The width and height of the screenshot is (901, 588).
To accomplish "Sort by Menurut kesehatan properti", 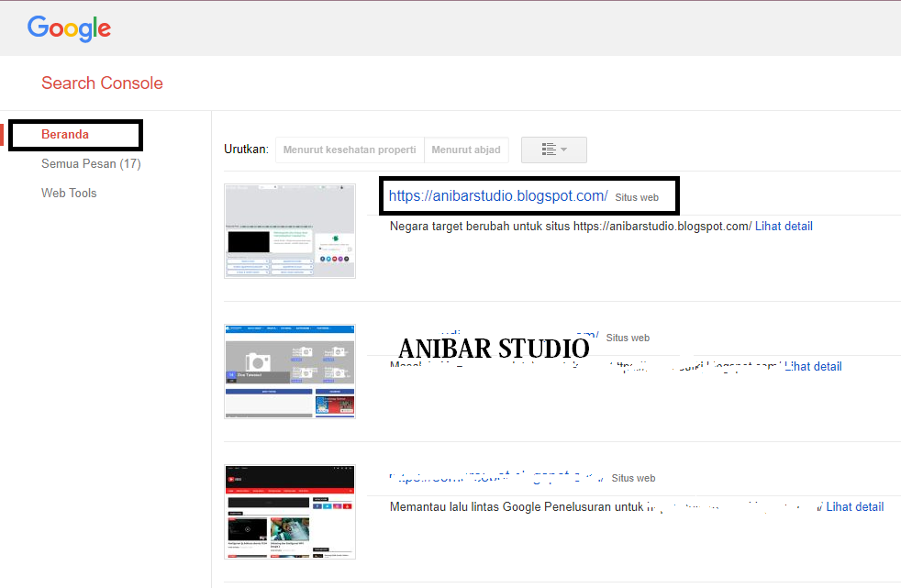I will click(350, 150).
